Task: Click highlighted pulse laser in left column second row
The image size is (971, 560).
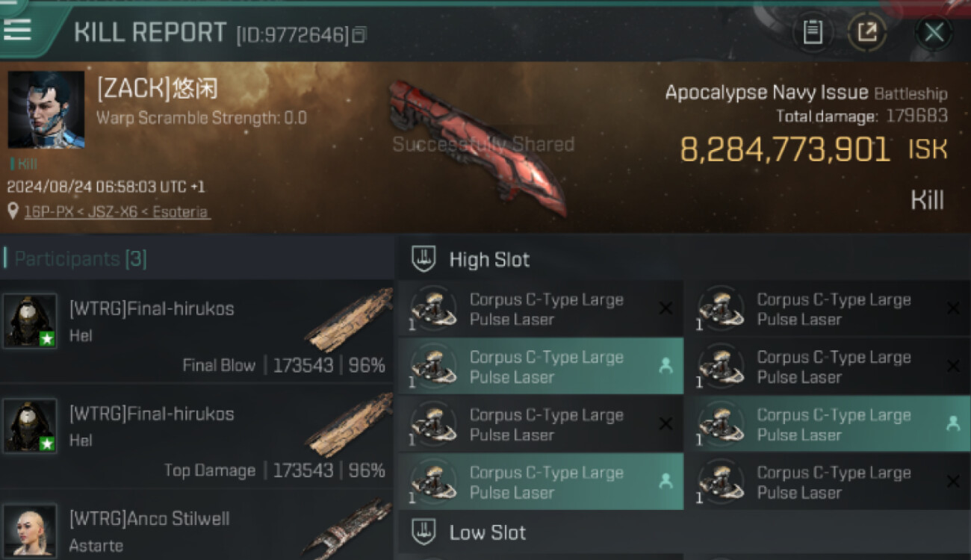Action: (541, 366)
